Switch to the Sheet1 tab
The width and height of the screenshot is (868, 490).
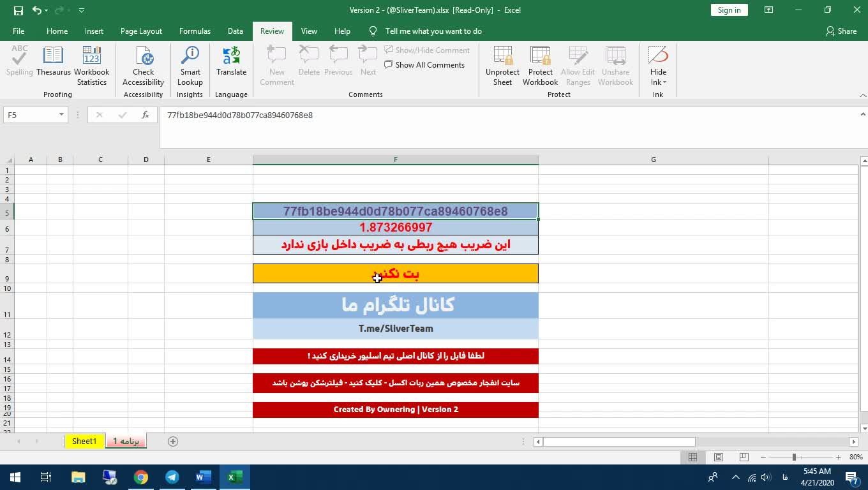click(x=84, y=442)
